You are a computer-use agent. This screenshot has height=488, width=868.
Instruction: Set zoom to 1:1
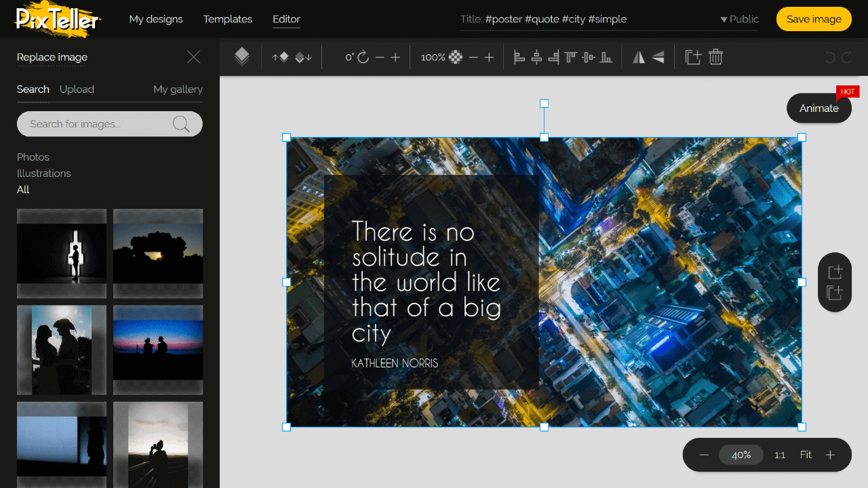pos(780,455)
